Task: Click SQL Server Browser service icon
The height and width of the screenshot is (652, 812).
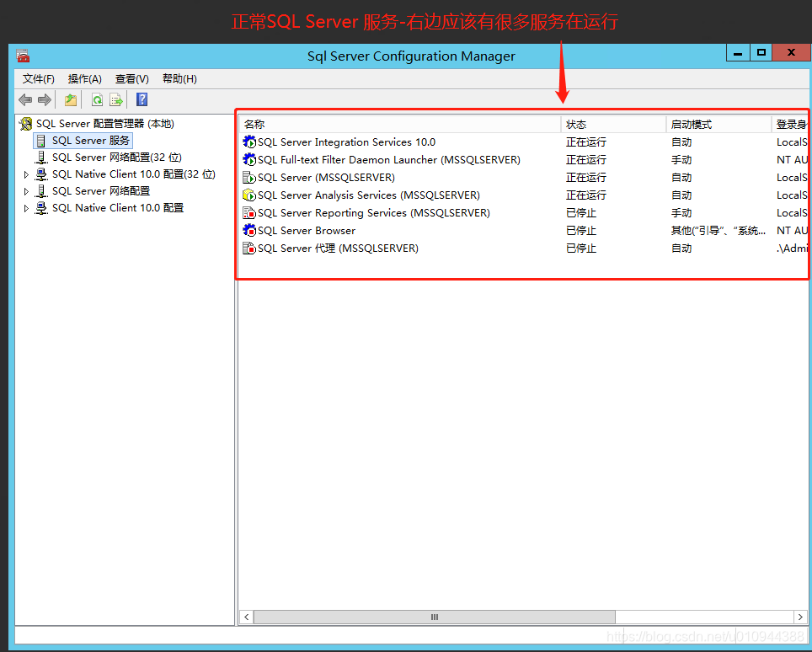Action: coord(249,230)
